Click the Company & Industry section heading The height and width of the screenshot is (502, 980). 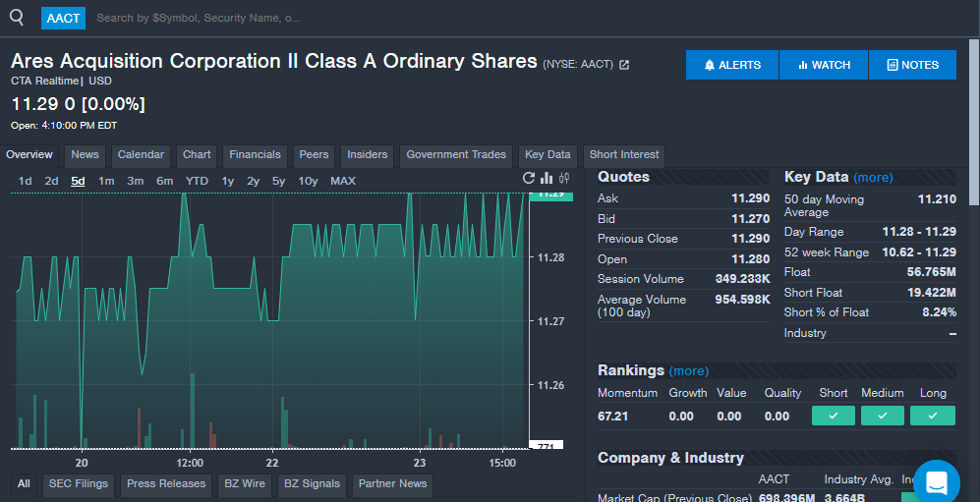(x=670, y=458)
